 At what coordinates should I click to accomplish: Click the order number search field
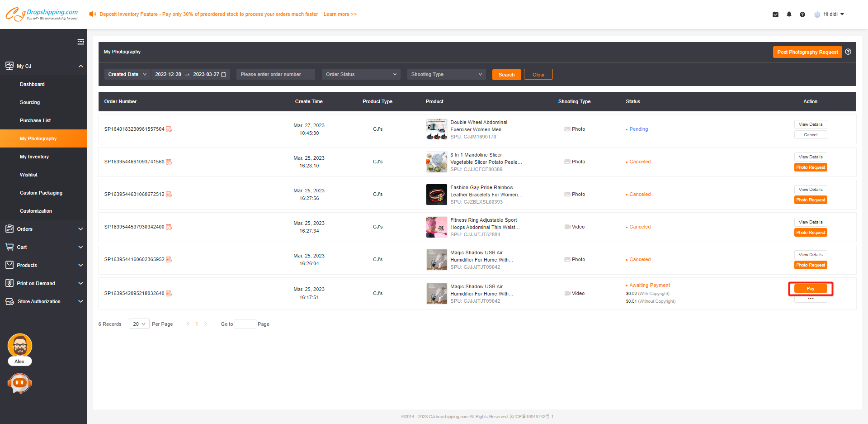[x=275, y=75]
